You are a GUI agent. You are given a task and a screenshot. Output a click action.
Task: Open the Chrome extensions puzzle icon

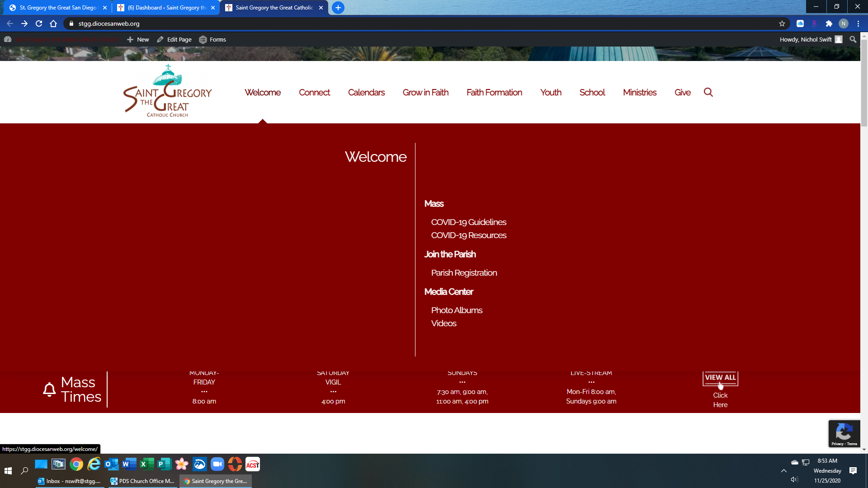click(x=829, y=23)
